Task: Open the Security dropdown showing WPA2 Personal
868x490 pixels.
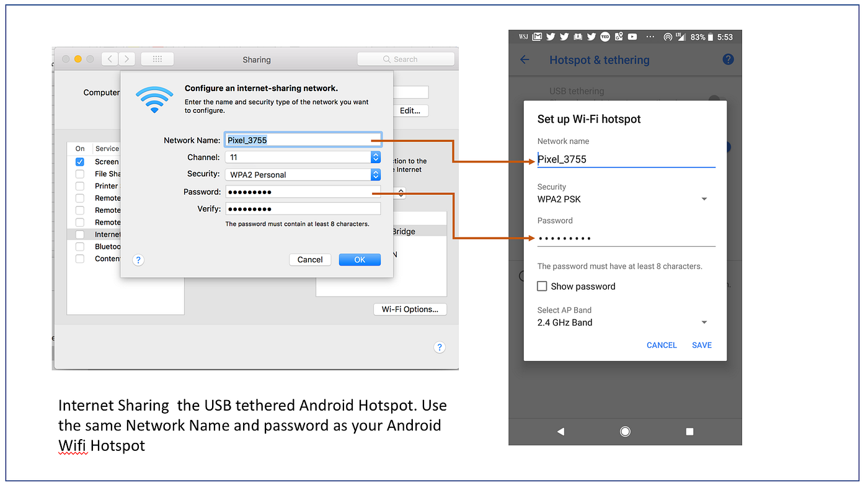Action: 376,174
